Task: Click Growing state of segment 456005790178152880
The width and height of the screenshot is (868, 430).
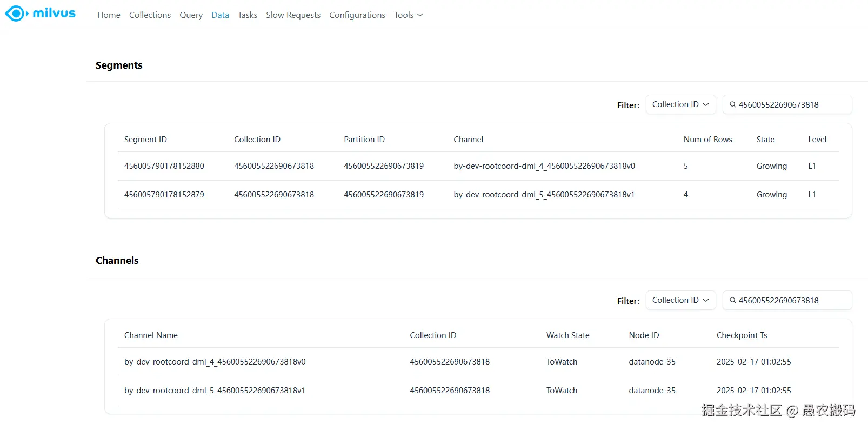Action: (x=772, y=166)
